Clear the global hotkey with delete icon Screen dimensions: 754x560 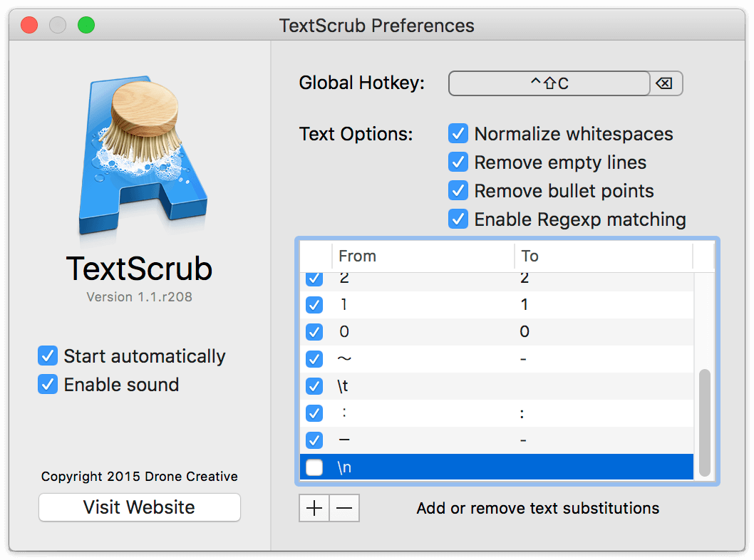click(664, 83)
